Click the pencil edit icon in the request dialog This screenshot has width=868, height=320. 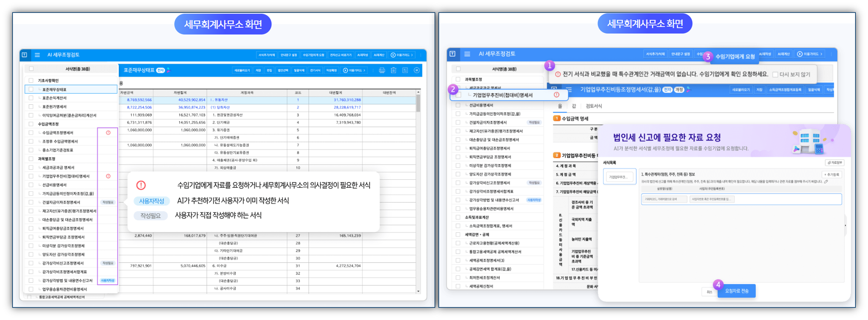click(x=826, y=182)
